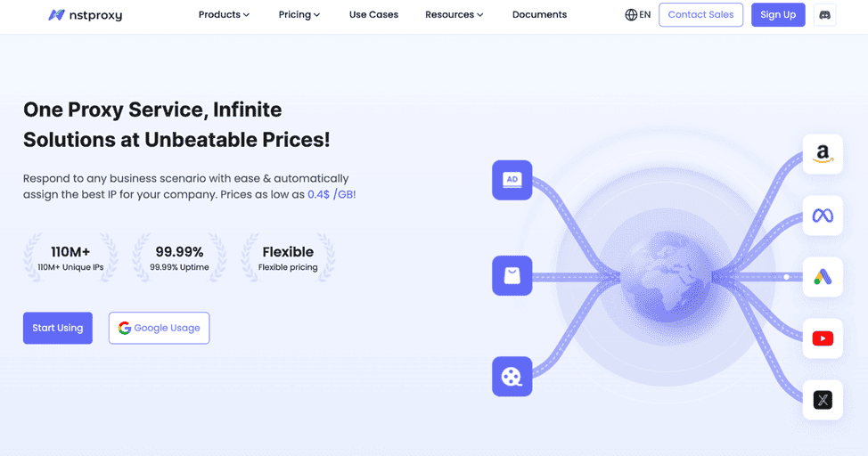
Task: Click the Meta icon tile
Action: point(823,216)
